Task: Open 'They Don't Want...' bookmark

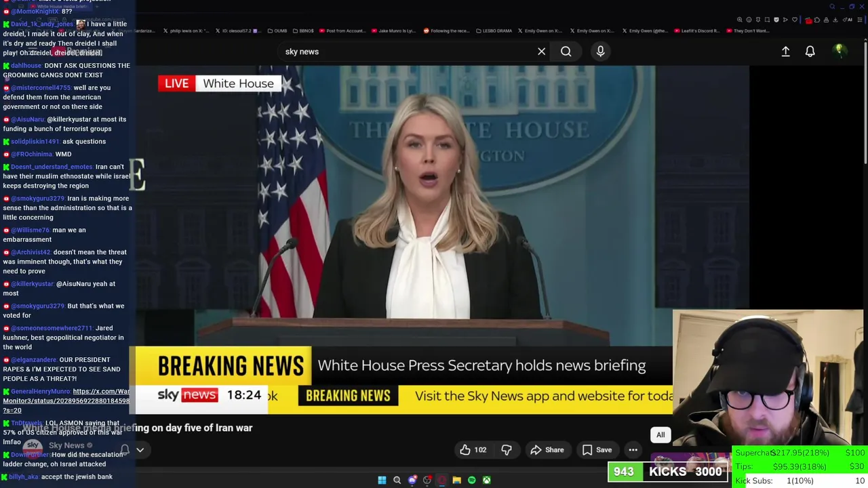Action: (747, 30)
